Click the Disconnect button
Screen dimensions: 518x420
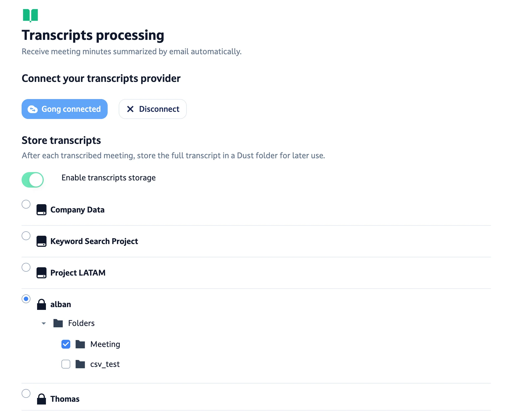[x=152, y=109]
